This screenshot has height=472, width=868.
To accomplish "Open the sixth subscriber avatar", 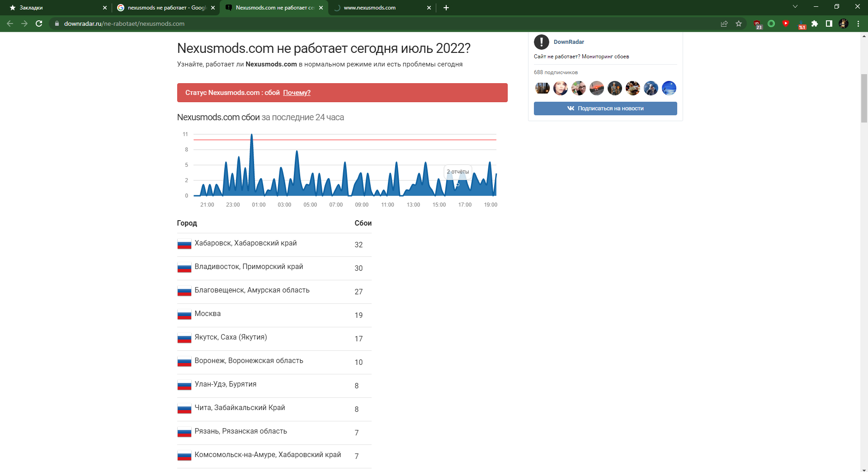I will (633, 88).
